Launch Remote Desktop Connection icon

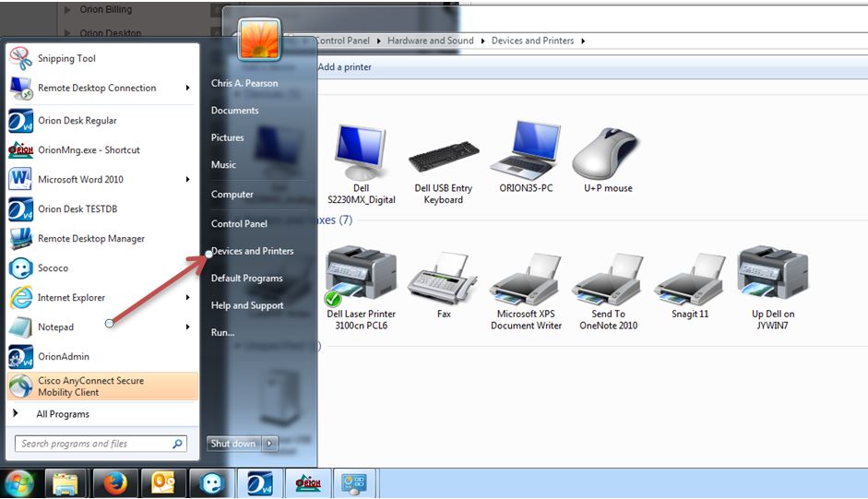[x=21, y=88]
